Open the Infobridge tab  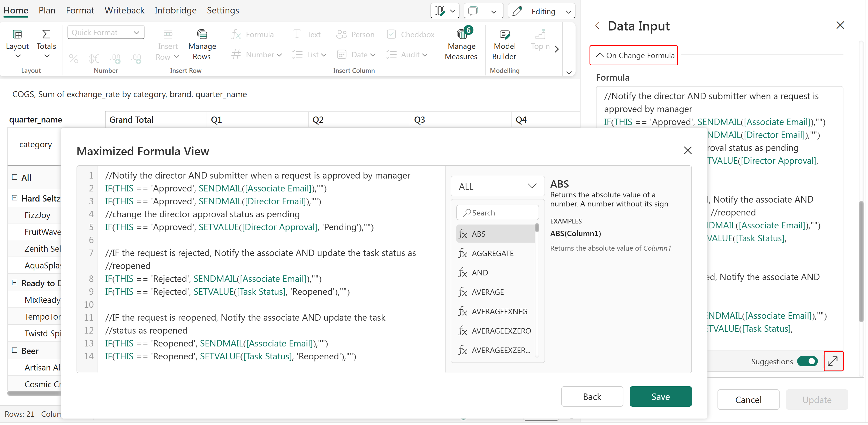pyautogui.click(x=175, y=10)
